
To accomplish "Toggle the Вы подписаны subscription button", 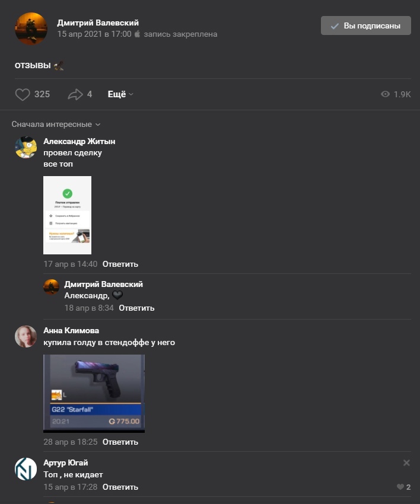I will [x=365, y=25].
